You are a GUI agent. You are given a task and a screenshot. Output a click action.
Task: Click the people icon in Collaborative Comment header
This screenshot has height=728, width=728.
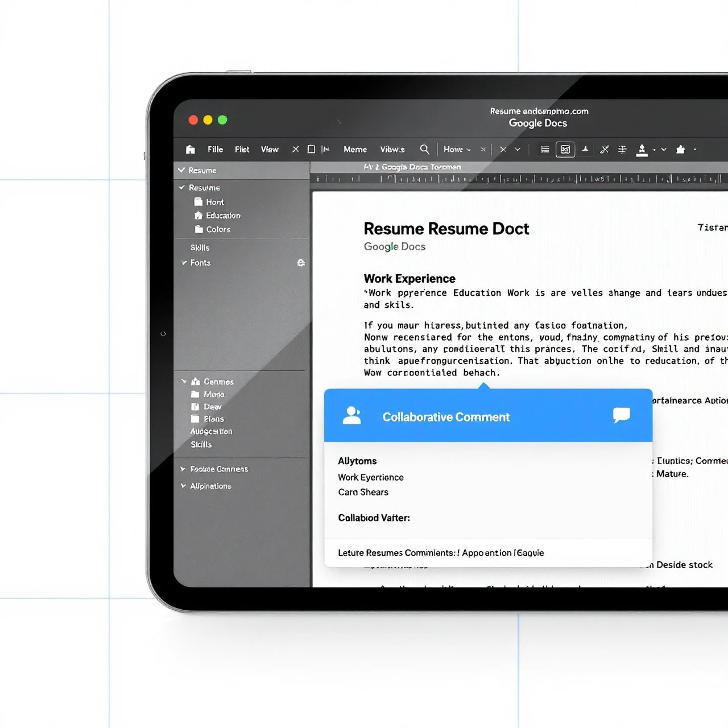tap(351, 416)
